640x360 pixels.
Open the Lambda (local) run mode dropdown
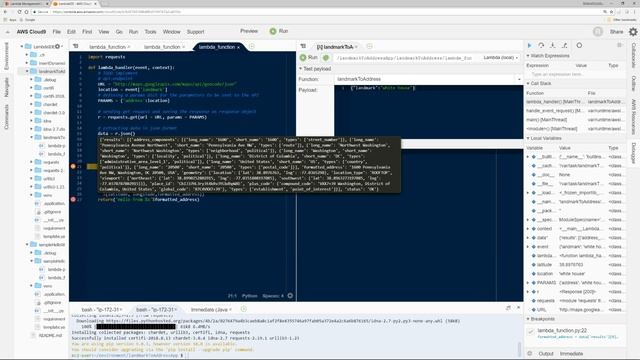point(500,58)
